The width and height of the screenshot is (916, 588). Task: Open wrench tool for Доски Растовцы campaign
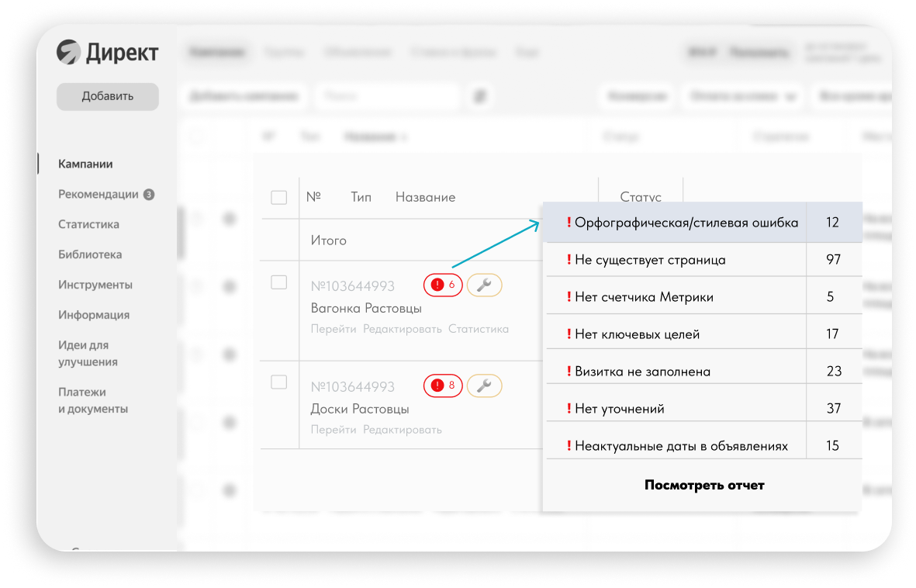tap(485, 386)
